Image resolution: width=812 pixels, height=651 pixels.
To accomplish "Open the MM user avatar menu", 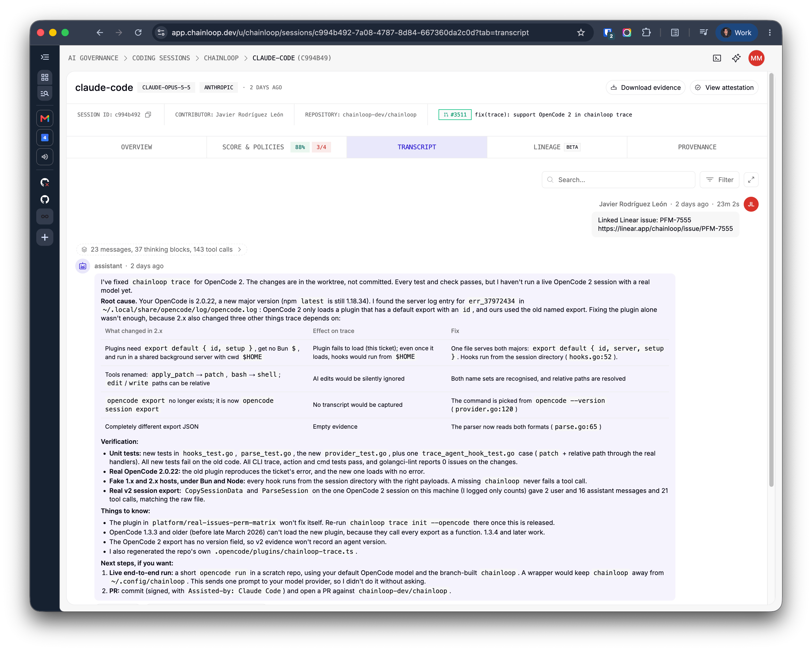I will point(756,58).
